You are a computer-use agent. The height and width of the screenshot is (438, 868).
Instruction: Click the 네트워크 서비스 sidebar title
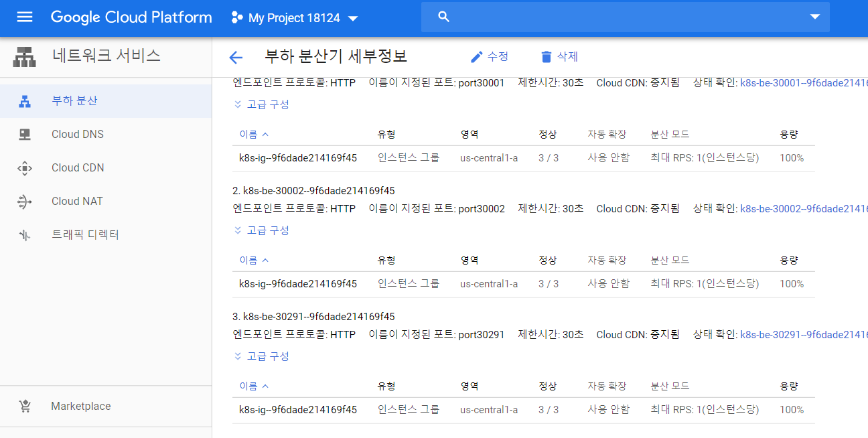[x=106, y=56]
